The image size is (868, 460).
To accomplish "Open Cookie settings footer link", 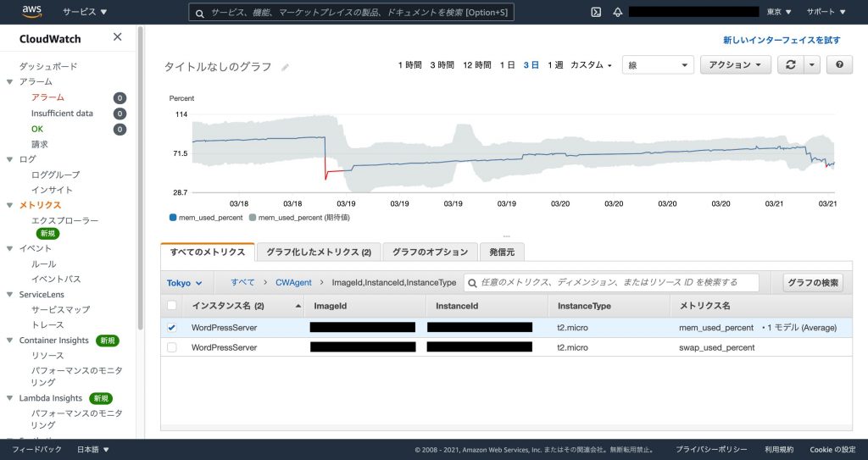I will click(832, 450).
